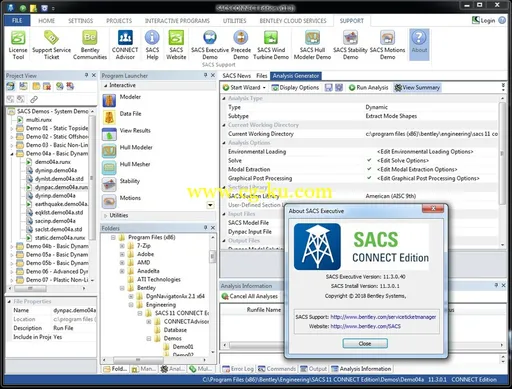Launch SACS Executive Demo
The height and width of the screenshot is (389, 512).
click(210, 45)
